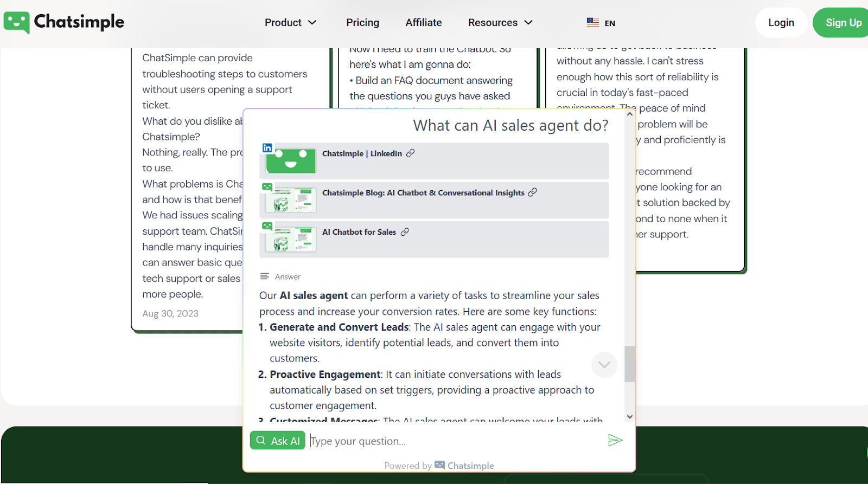Click the US flag language icon
This screenshot has height=484, width=868.
point(592,23)
